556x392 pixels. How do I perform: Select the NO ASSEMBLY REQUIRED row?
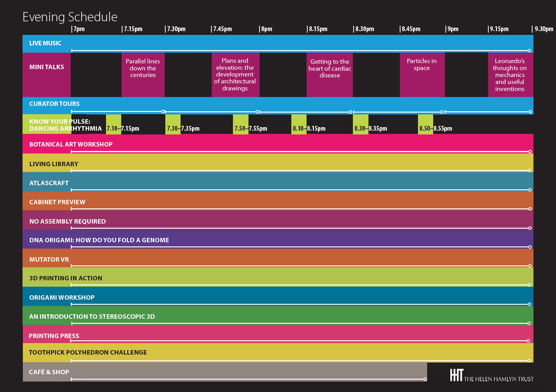click(x=278, y=220)
